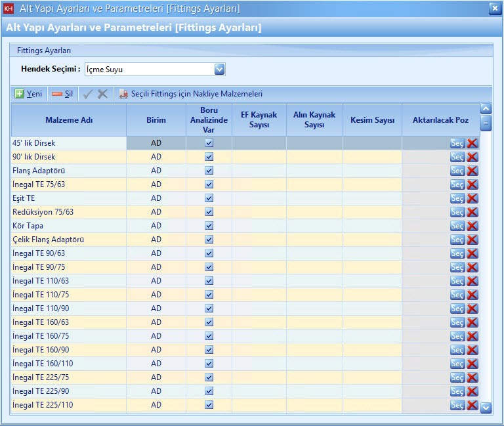This screenshot has height=426, width=504.
Task: Click red X in Kör Tapa row
Action: pyautogui.click(x=472, y=226)
